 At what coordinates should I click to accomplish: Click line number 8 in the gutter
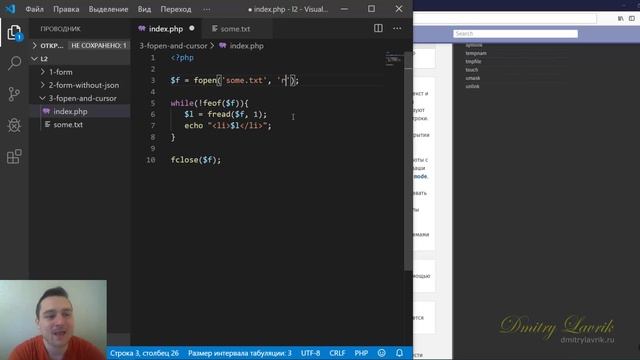[x=153, y=137]
